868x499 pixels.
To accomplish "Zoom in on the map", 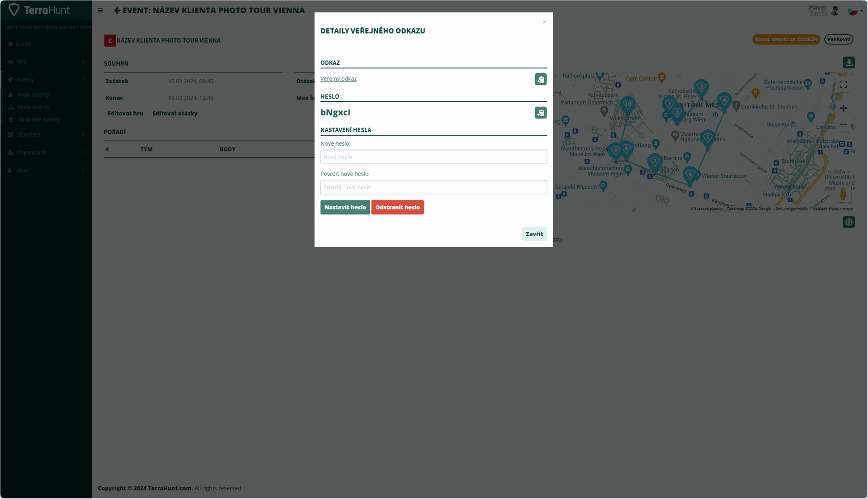I will [843, 108].
